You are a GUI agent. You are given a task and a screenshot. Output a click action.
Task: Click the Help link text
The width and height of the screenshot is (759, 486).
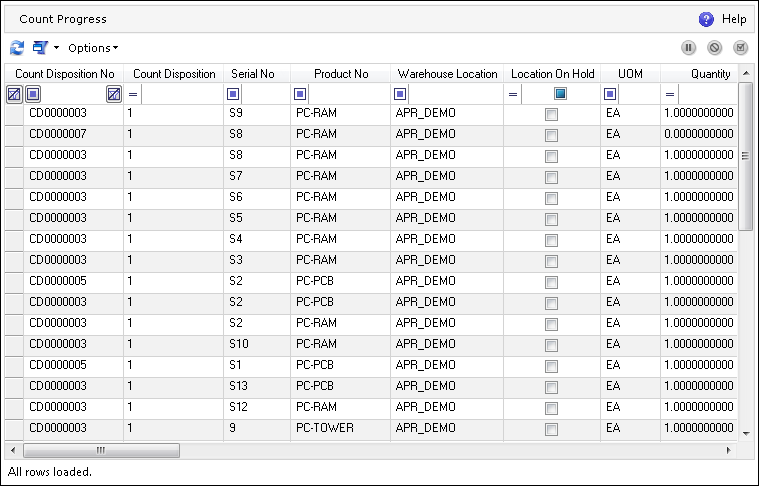click(x=734, y=19)
